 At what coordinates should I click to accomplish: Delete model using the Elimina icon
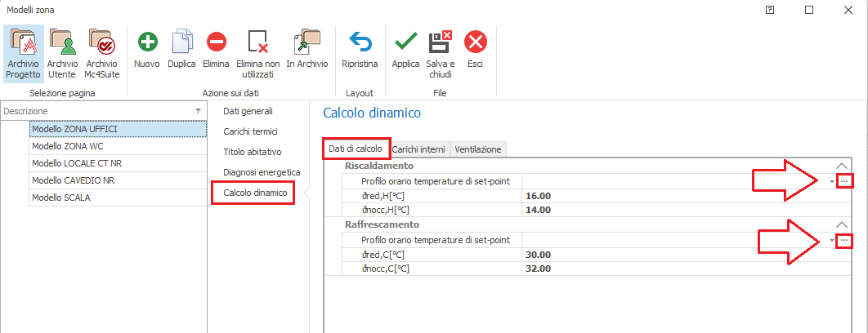tap(216, 42)
